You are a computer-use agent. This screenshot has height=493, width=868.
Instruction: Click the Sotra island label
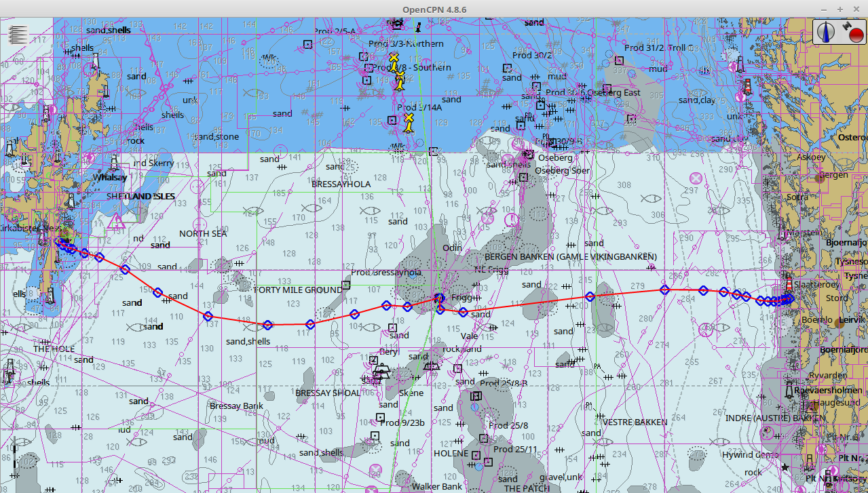point(797,197)
